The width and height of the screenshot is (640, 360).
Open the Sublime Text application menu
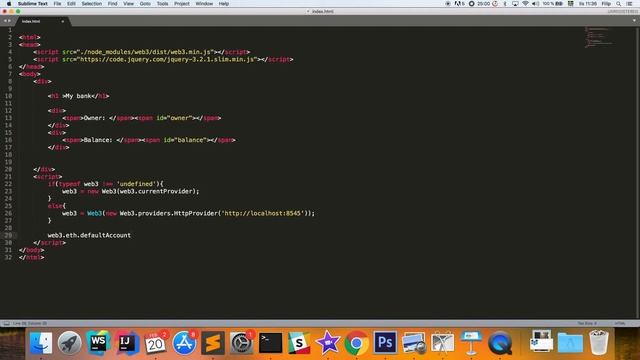[x=33, y=4]
